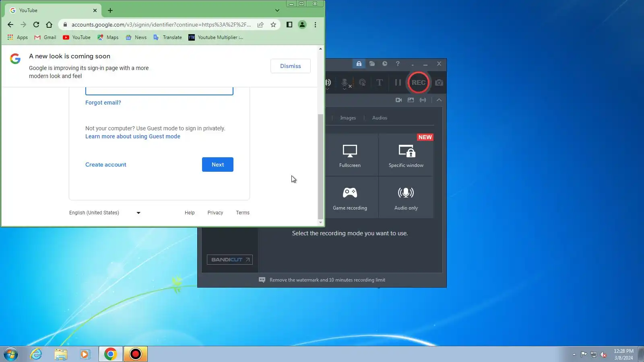Open the News bookmark
Image resolution: width=644 pixels, height=362 pixels.
point(136,37)
